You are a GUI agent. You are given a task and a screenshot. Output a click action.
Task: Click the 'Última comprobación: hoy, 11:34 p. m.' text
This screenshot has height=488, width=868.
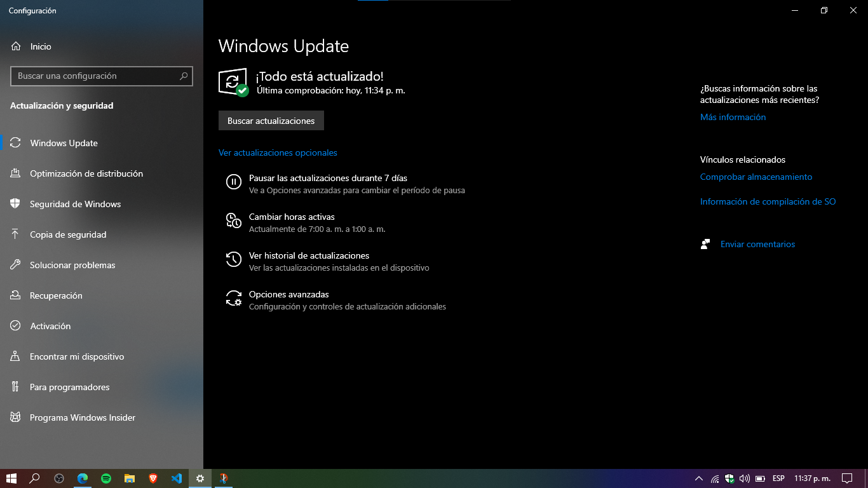[330, 91]
